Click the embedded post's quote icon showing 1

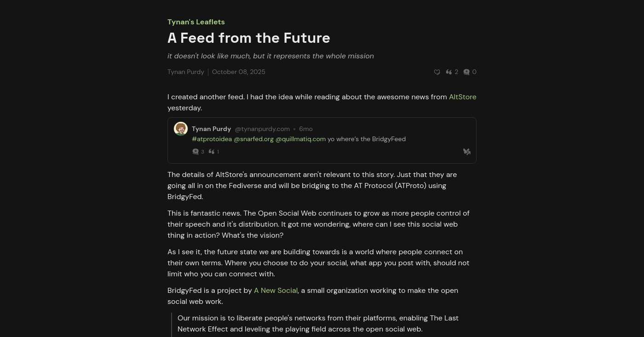[x=212, y=152]
